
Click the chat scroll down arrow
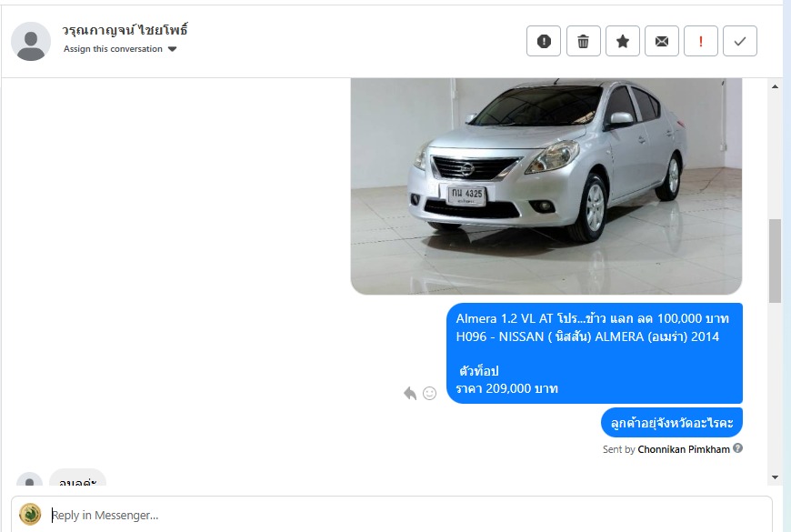click(775, 477)
